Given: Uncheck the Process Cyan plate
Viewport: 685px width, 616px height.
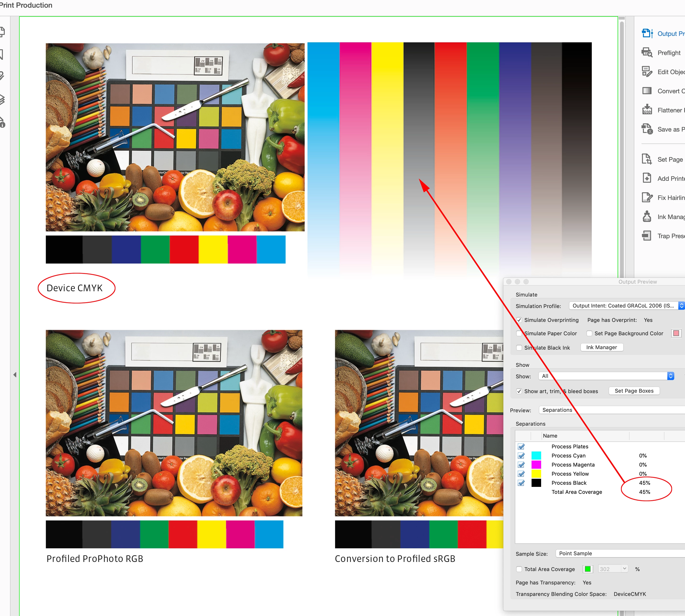Looking at the screenshot, I should [x=521, y=456].
